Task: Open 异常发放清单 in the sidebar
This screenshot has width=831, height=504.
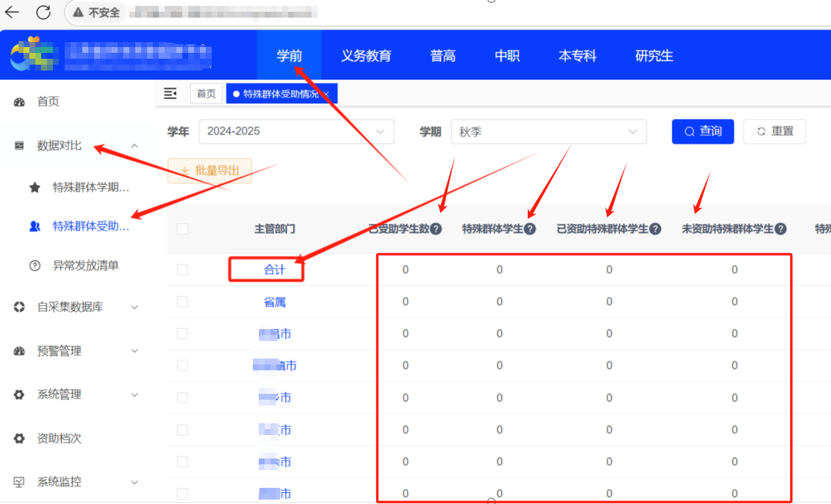Action: (x=86, y=265)
